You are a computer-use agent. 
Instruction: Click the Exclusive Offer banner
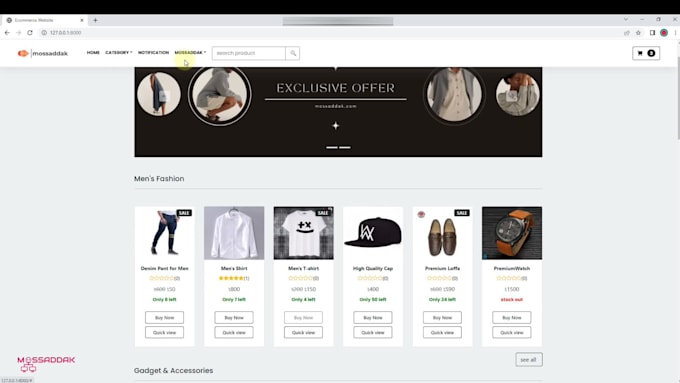click(338, 112)
